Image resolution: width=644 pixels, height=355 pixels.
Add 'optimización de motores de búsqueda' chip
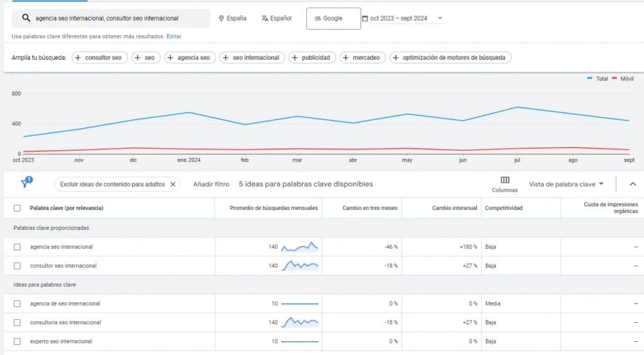450,57
